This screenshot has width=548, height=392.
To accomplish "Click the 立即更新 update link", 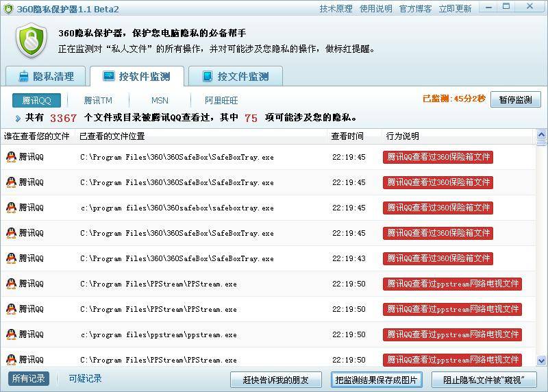I will point(455,9).
